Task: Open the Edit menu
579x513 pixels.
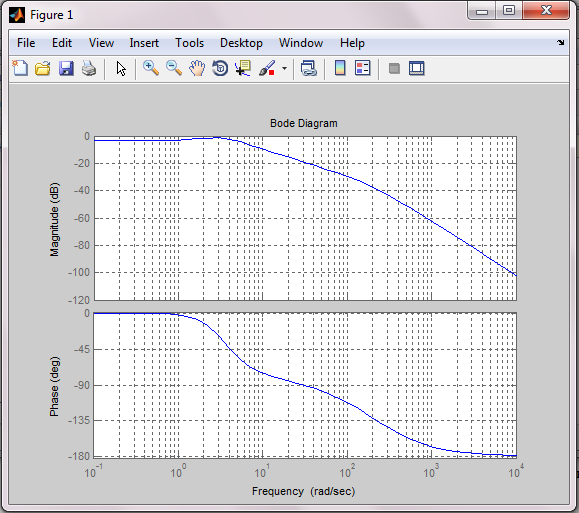Action: [x=62, y=43]
